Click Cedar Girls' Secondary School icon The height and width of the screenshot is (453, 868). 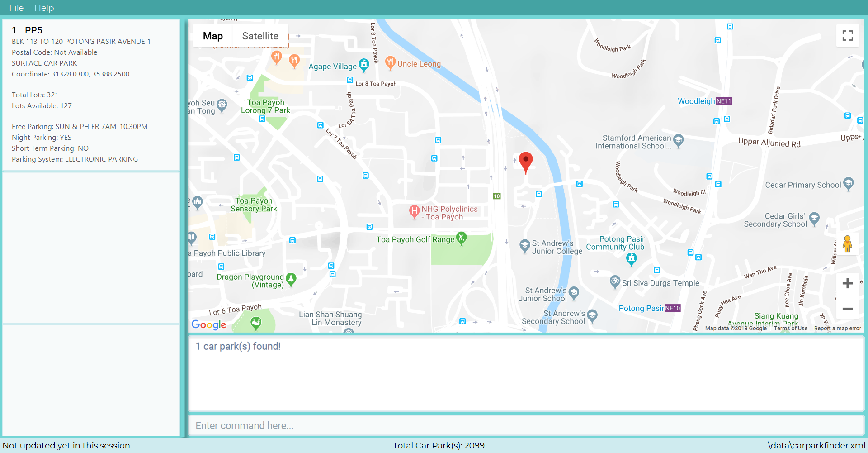(x=814, y=219)
